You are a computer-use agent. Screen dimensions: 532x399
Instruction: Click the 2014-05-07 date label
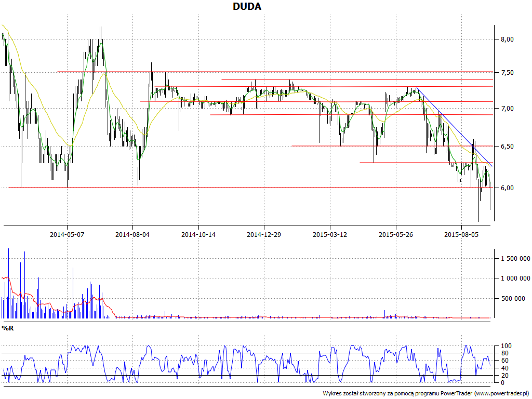pos(67,234)
